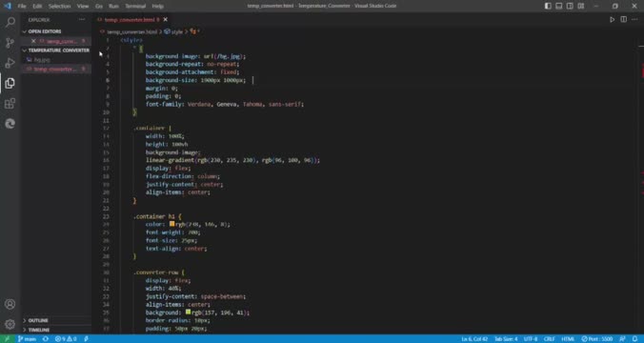Open the Search view in activity bar
The width and height of the screenshot is (644, 343).
click(x=10, y=22)
